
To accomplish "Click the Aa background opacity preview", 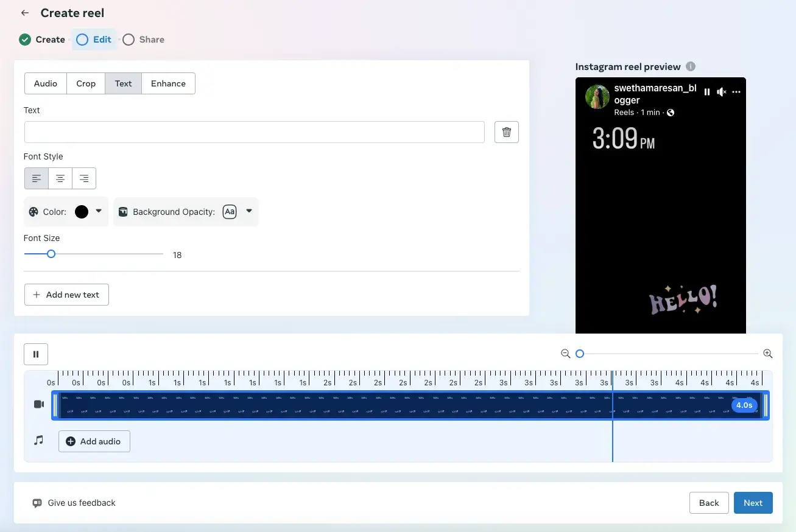I will click(229, 212).
